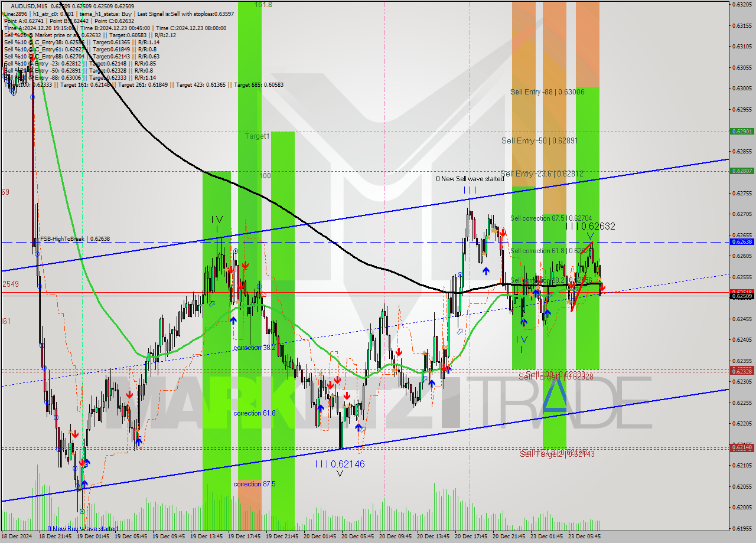The image size is (756, 543).
Task: Click the 'C_Entry88: 0.62704' row
Action: [x=81, y=56]
